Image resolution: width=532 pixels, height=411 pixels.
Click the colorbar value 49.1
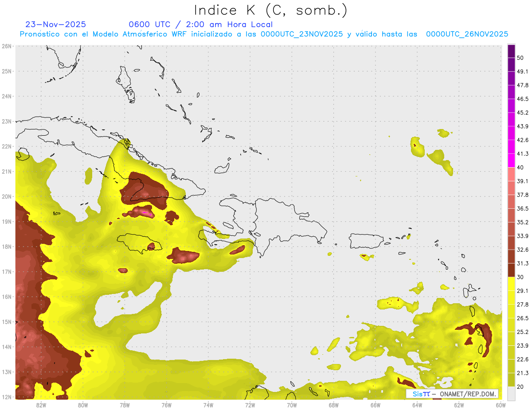click(523, 71)
